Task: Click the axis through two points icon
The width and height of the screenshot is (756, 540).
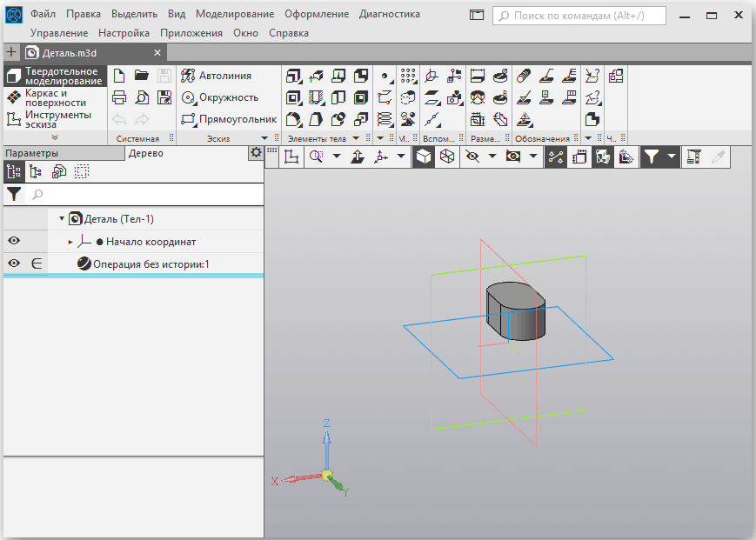Action: [432, 119]
